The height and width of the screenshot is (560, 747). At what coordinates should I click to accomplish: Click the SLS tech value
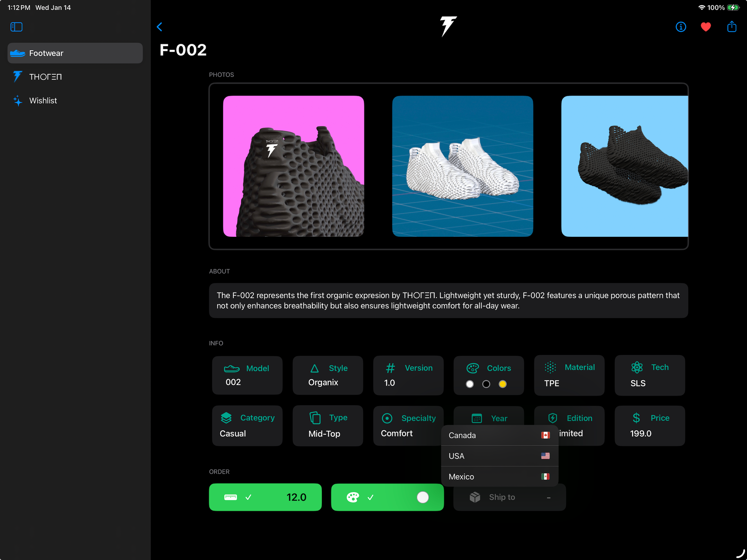[638, 383]
